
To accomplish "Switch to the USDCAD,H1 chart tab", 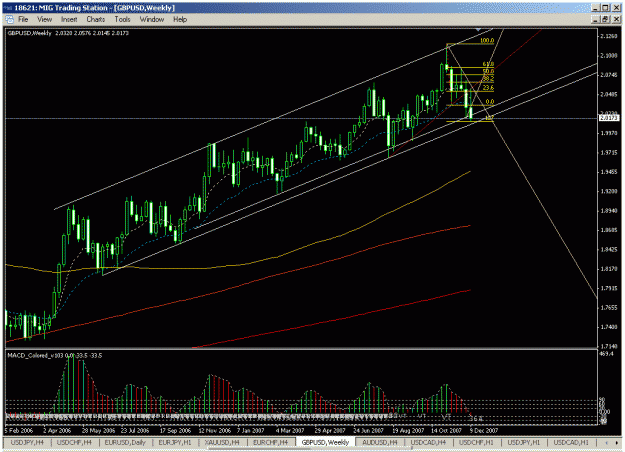I will pyautogui.click(x=571, y=442).
